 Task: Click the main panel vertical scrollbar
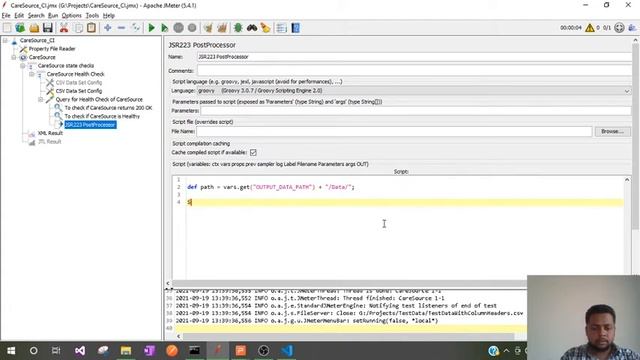(x=635, y=137)
